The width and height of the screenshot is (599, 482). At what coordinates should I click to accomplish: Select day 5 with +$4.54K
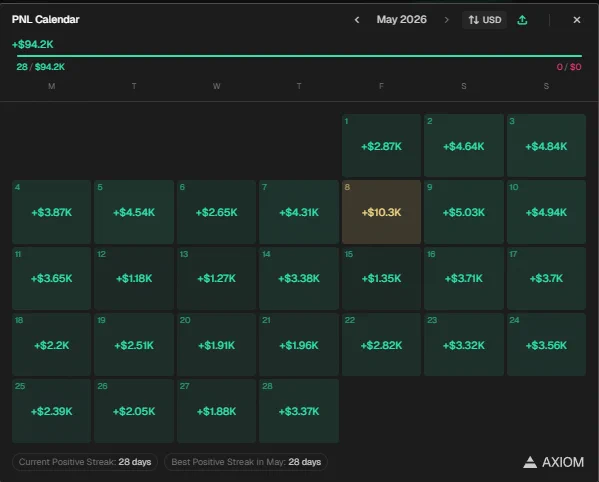pyautogui.click(x=134, y=212)
